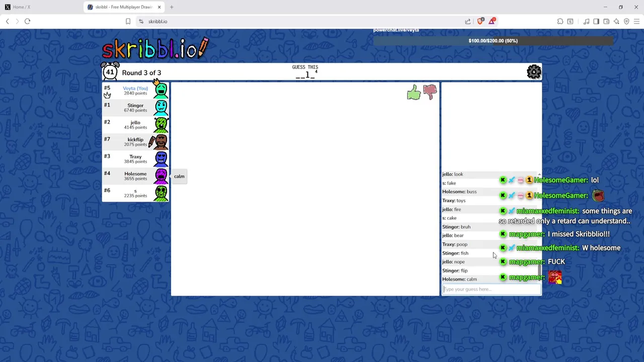
Task: Click chat message 'Holesome: calm'
Action: tap(491, 279)
